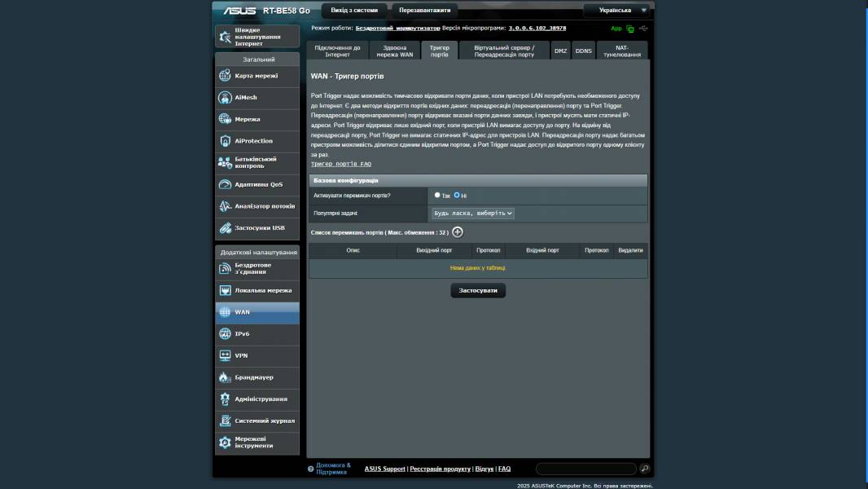Click the Перезавантажити button
Screen dimensions: 868x489
pyautogui.click(x=424, y=11)
